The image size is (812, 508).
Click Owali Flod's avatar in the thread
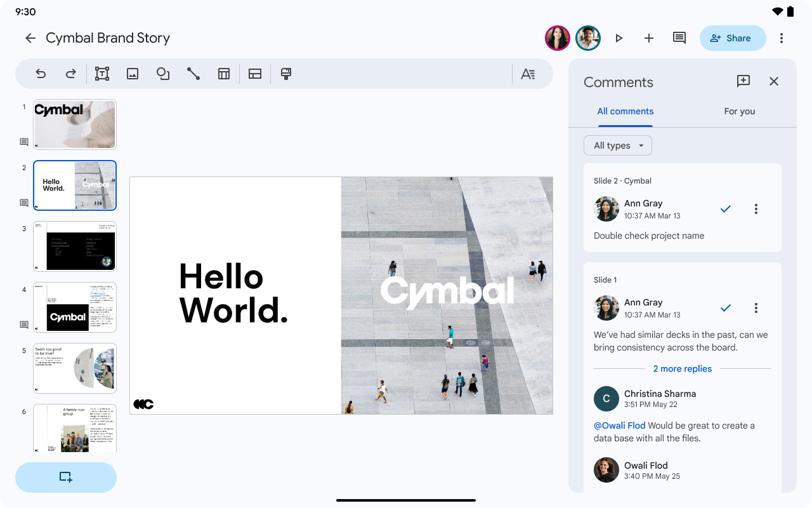606,470
